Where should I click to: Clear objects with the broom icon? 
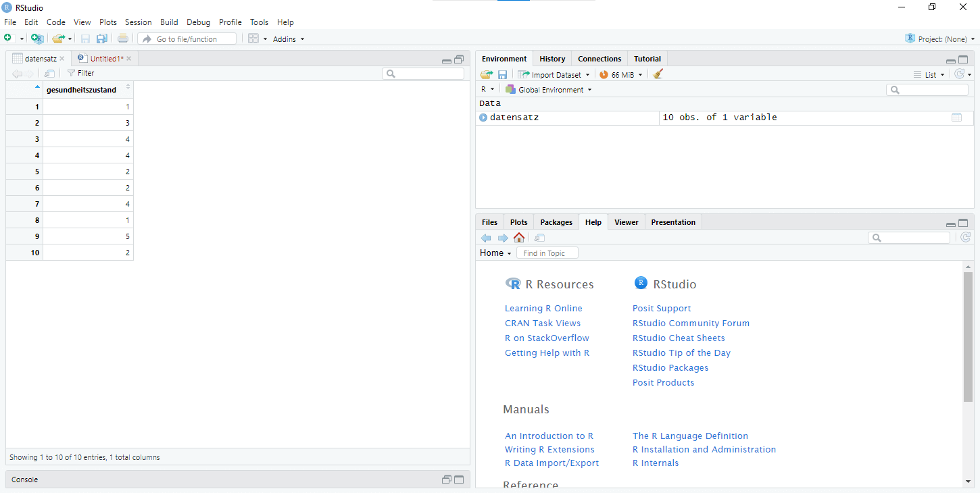[x=658, y=74]
